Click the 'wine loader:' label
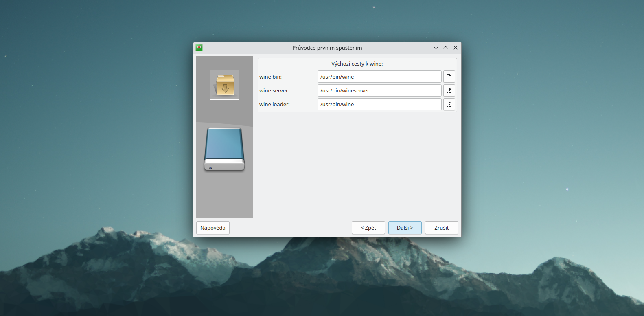This screenshot has height=316, width=644. coord(275,104)
